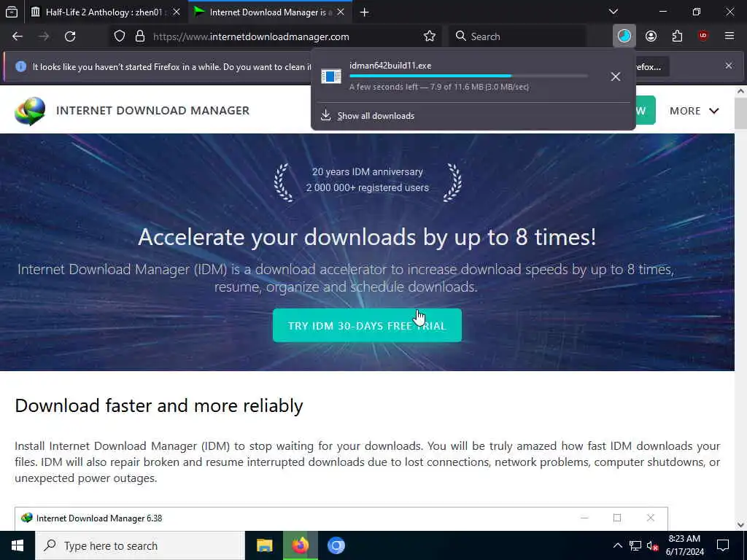Open the uBlock Origin extension icon
This screenshot has height=560, width=747.
pos(703,36)
